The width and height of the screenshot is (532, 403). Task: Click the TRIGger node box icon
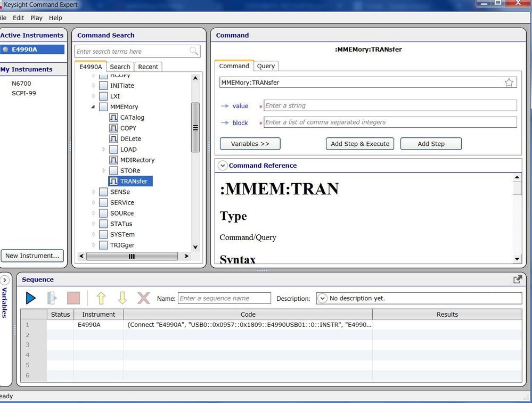click(103, 245)
